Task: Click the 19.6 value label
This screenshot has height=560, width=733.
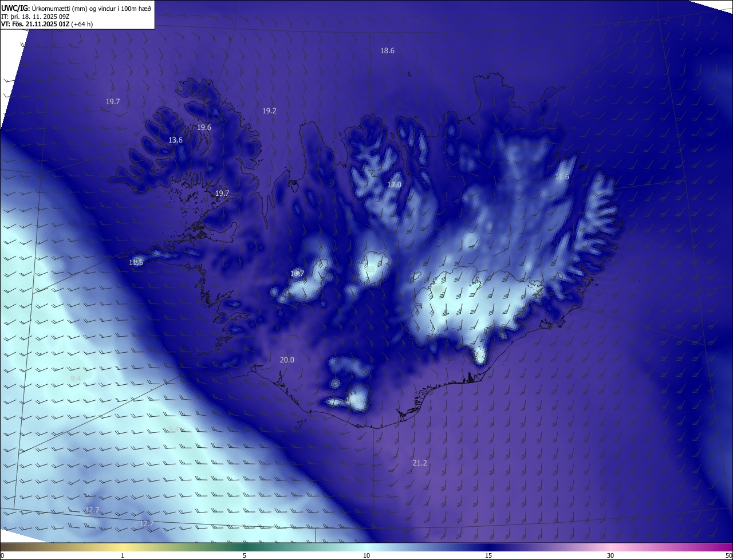Action: 204,128
